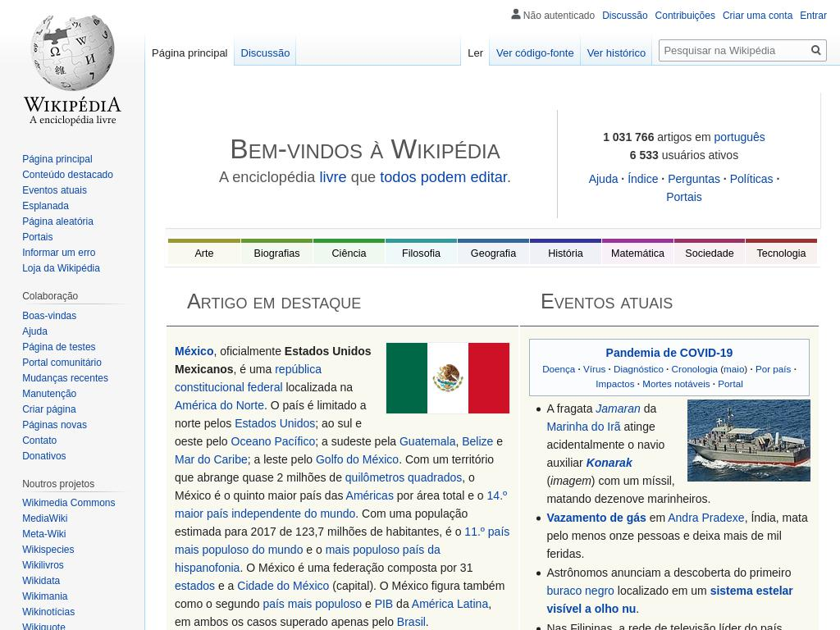
Task: Open the Arte category tab
Action: pyautogui.click(x=204, y=253)
